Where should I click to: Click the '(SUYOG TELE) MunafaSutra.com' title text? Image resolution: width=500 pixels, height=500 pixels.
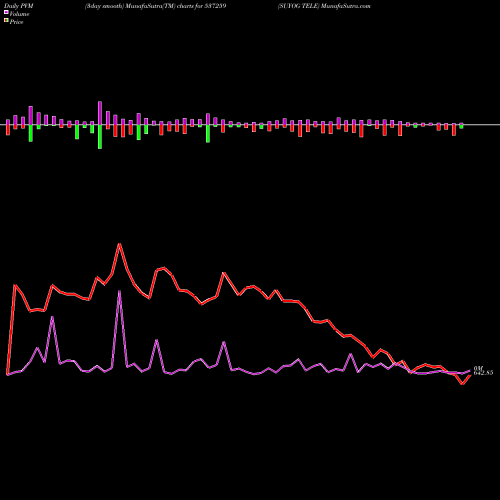(324, 6)
